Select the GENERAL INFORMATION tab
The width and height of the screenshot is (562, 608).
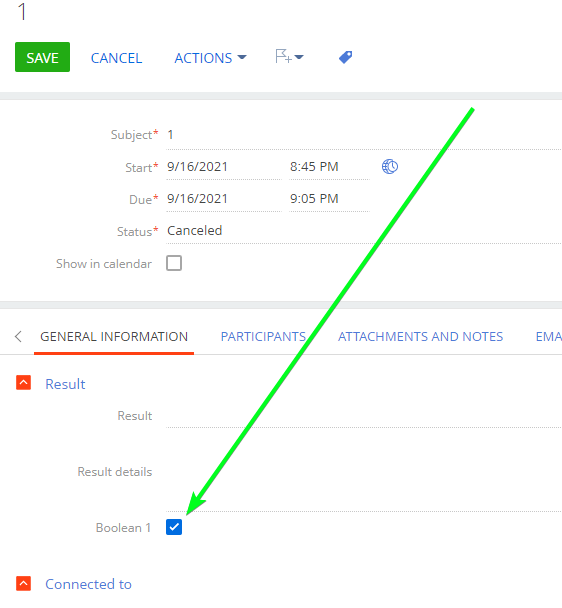click(x=114, y=337)
